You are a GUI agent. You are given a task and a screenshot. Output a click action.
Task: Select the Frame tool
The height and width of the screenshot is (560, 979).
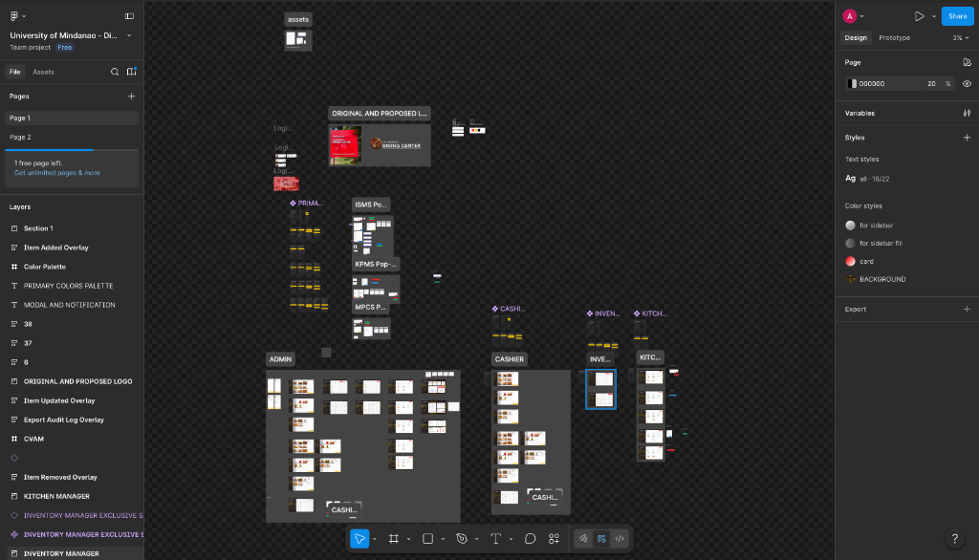coord(393,539)
